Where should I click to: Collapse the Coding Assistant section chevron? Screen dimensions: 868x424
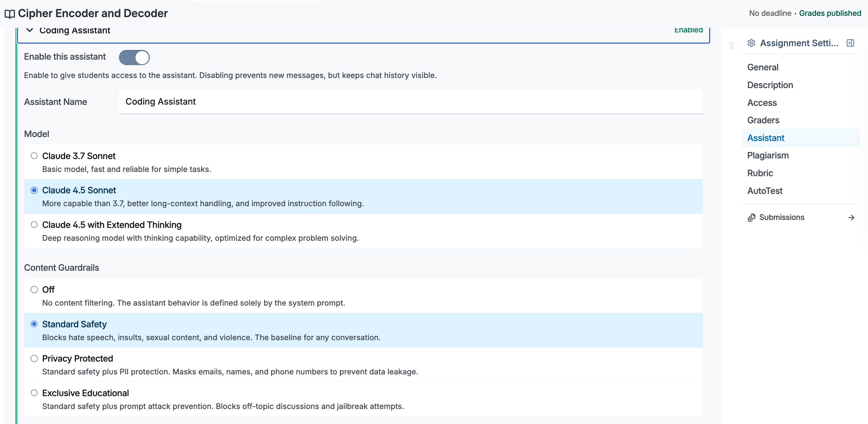tap(30, 30)
